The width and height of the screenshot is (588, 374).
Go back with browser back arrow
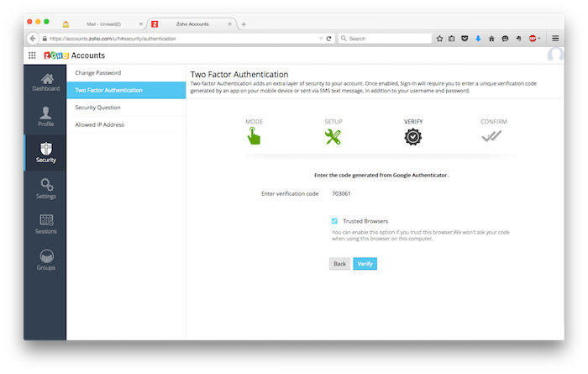tap(33, 39)
